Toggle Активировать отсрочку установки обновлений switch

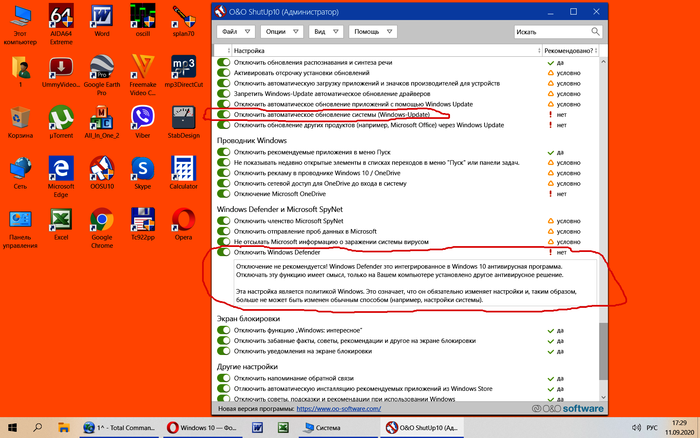(224, 73)
